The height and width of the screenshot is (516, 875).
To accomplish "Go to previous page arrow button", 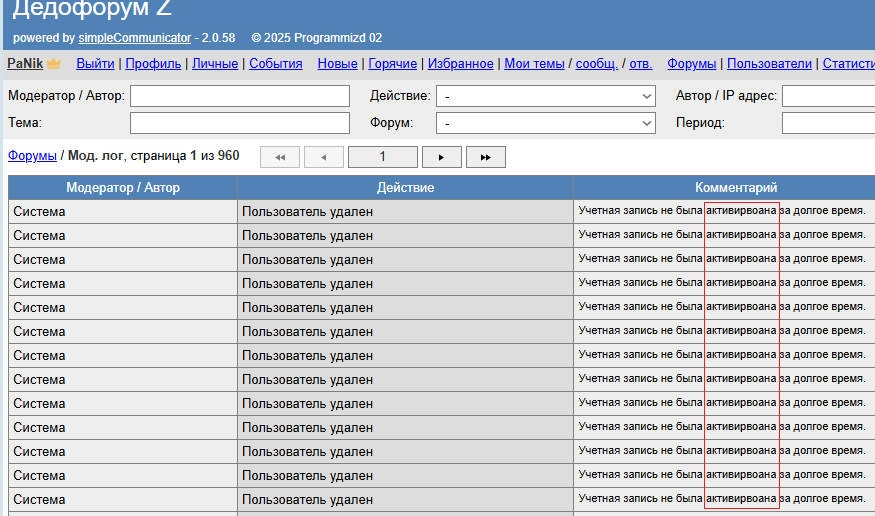I will [x=323, y=157].
